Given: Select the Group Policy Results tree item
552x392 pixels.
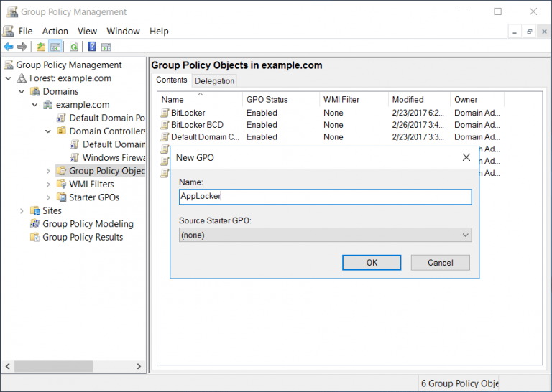Looking at the screenshot, I should (x=83, y=238).
